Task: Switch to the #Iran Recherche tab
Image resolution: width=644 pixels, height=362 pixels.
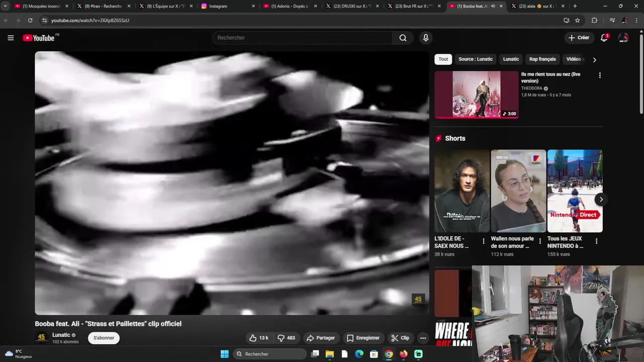Action: pos(104,6)
